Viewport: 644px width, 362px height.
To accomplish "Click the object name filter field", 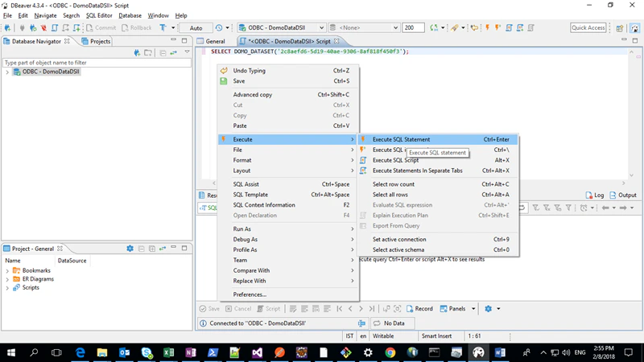I will [x=97, y=63].
